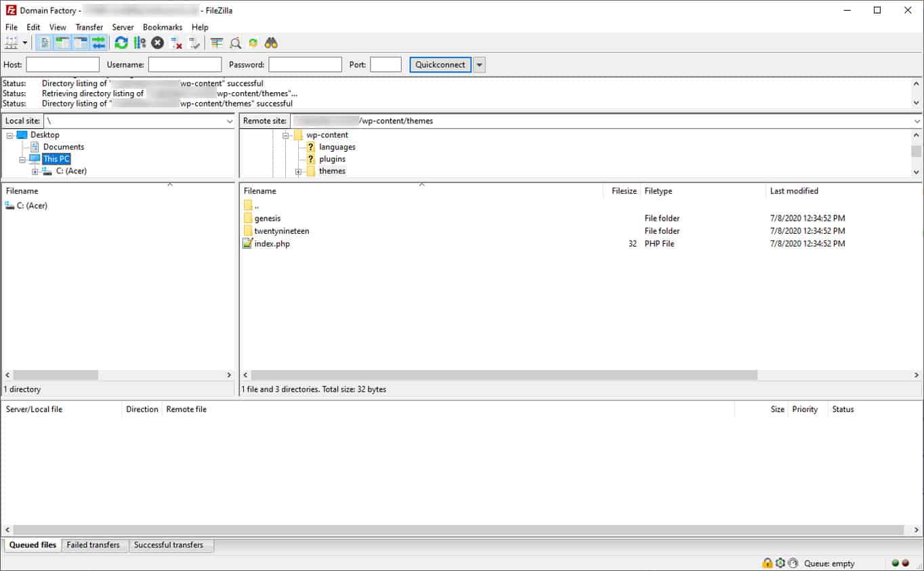The width and height of the screenshot is (924, 571).
Task: Open the Transfer menu
Action: point(89,27)
